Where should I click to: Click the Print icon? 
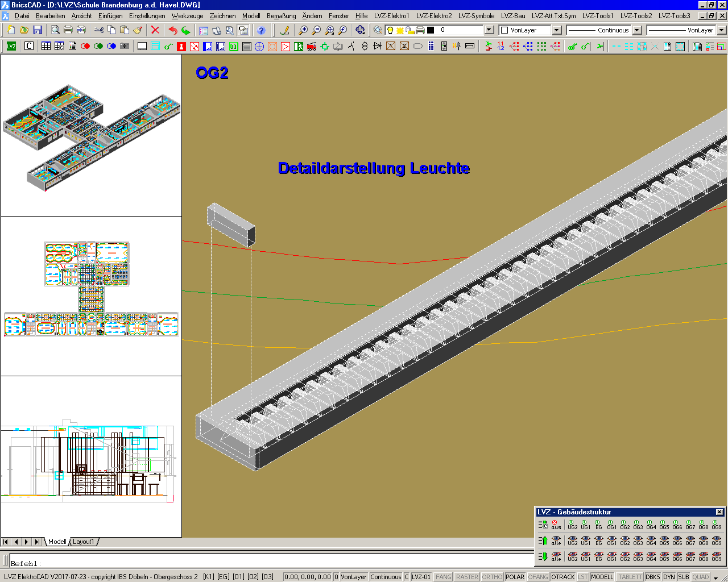tap(68, 30)
